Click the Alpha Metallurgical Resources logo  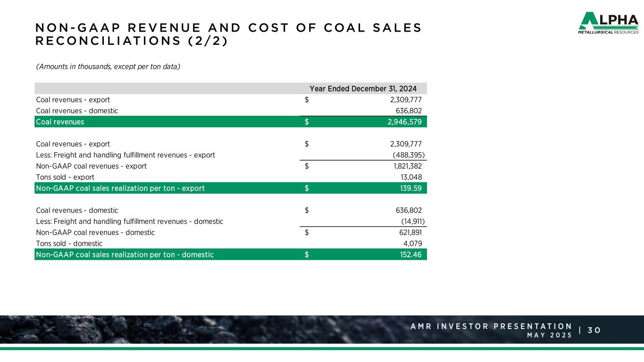(x=608, y=24)
